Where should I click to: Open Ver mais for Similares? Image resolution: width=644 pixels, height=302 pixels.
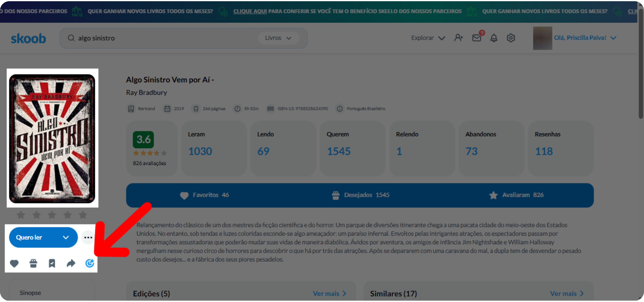point(567,294)
